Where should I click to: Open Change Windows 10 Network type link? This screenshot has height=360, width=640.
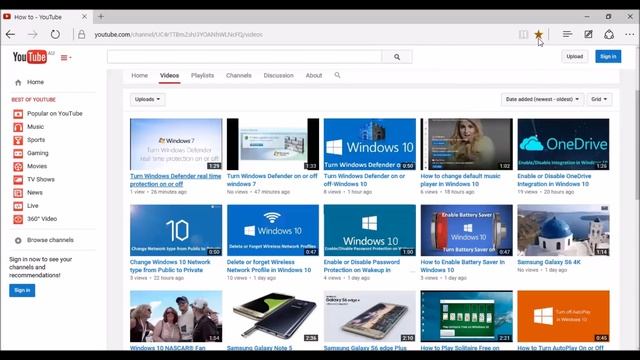170,266
